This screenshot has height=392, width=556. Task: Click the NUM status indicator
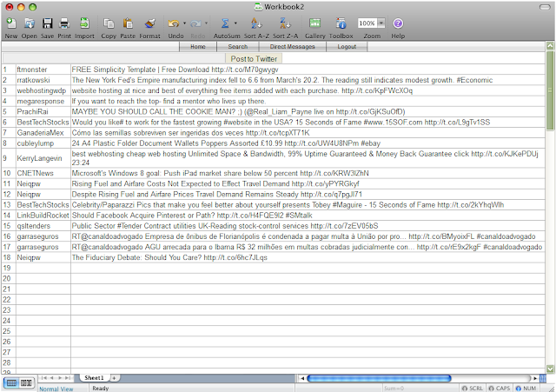click(x=526, y=389)
